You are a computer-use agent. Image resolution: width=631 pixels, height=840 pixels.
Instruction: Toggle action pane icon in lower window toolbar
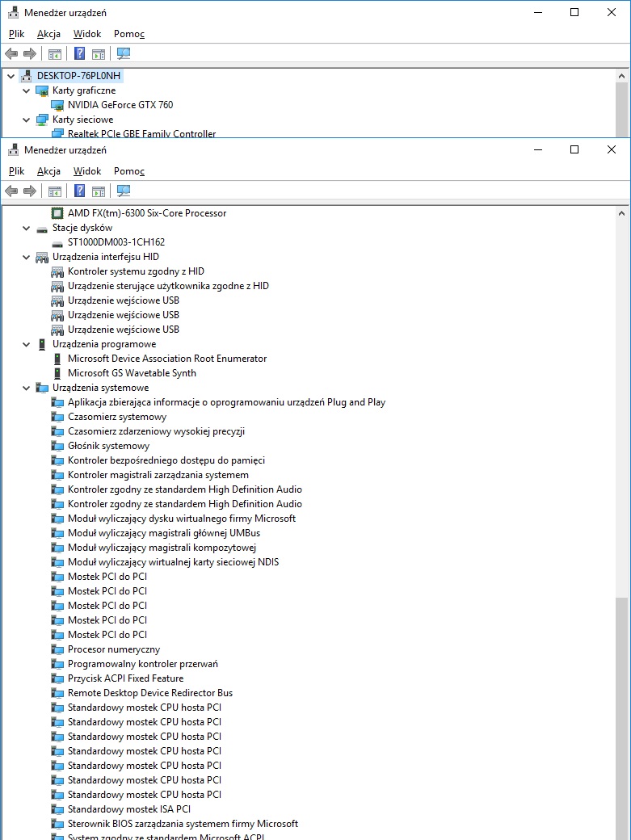point(99,191)
